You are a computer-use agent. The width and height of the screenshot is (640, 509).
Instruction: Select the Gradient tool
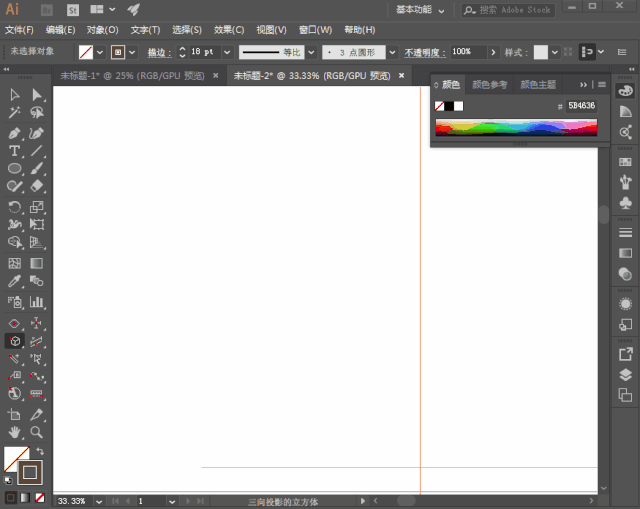37,263
